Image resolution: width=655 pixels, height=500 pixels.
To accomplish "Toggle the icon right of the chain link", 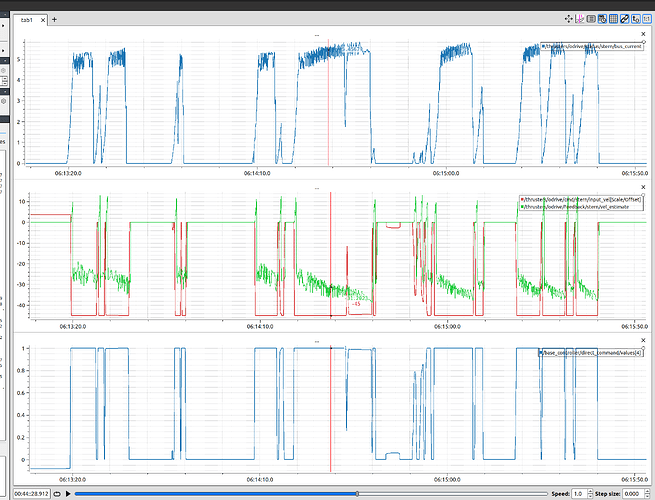I will tap(636, 19).
